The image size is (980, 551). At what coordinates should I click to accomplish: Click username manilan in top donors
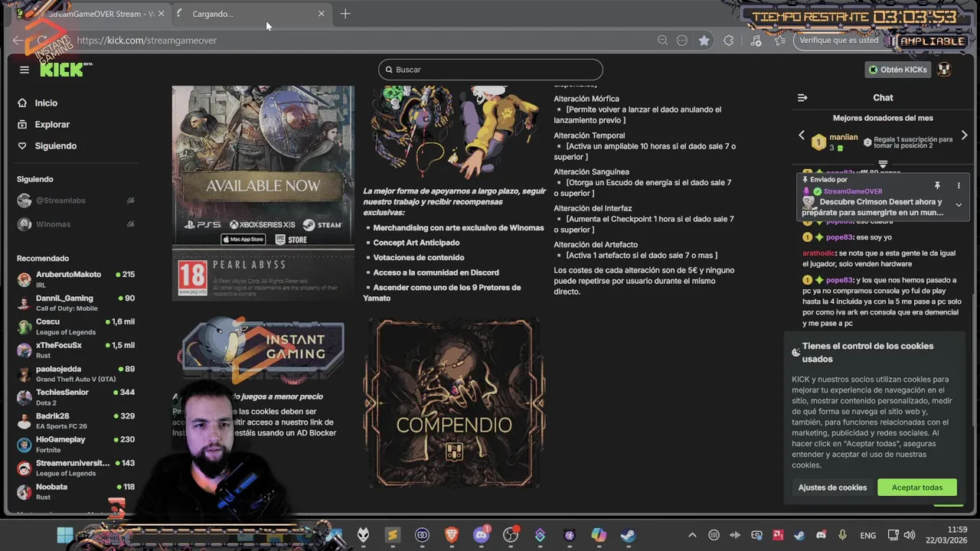pos(843,137)
